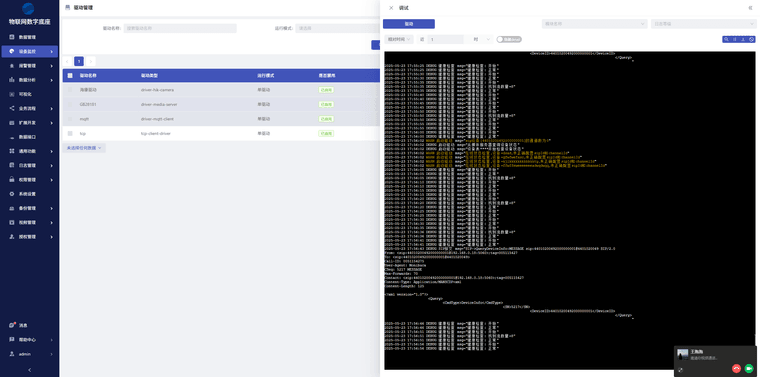This screenshot has width=760, height=377.
Task: Accept the video call with green button
Action: 748,369
